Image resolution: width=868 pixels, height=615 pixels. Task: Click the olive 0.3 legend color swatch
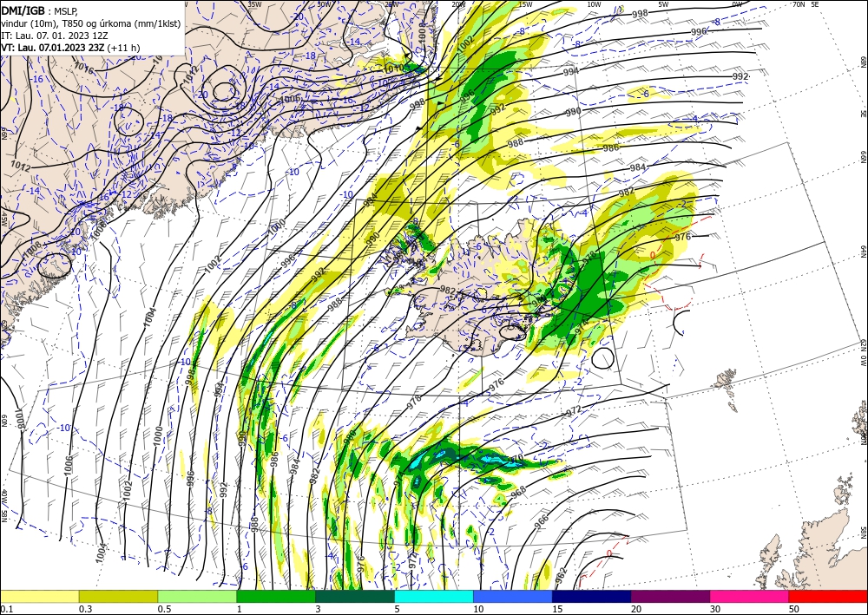tap(118, 596)
